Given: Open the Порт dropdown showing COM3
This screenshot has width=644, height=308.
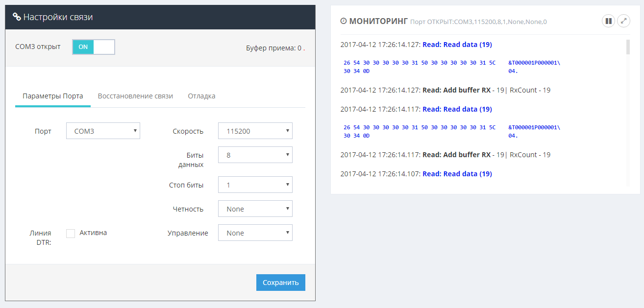Looking at the screenshot, I should pos(103,131).
